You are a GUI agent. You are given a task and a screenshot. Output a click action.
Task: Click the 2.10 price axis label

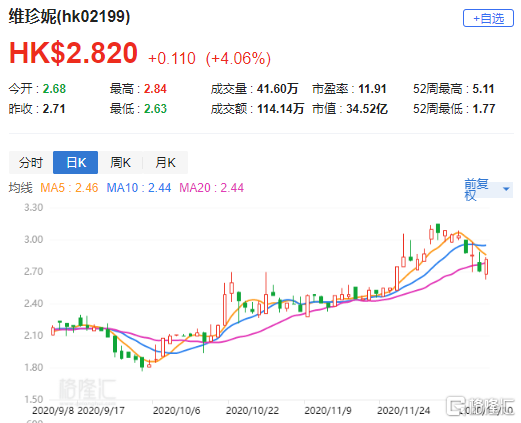click(x=33, y=335)
